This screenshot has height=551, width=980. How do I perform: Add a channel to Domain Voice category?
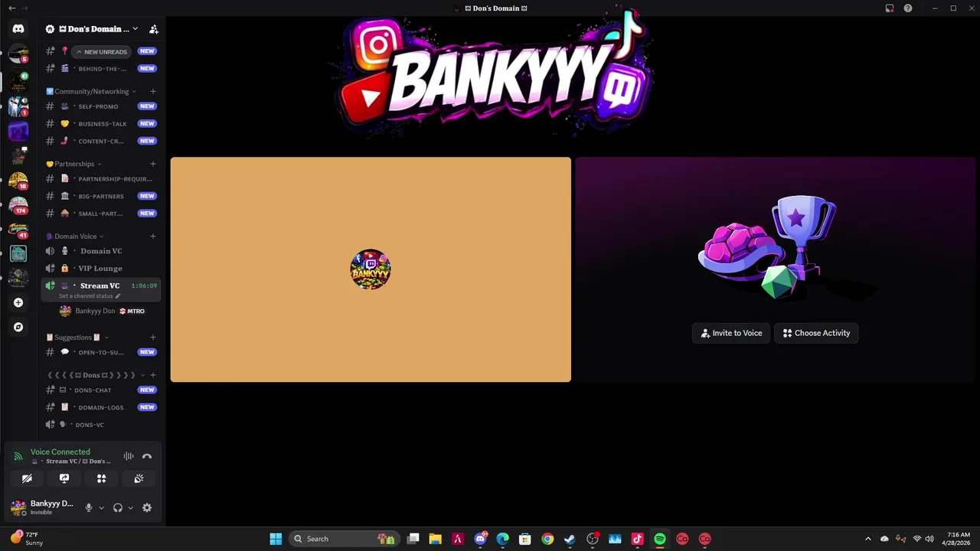point(152,236)
